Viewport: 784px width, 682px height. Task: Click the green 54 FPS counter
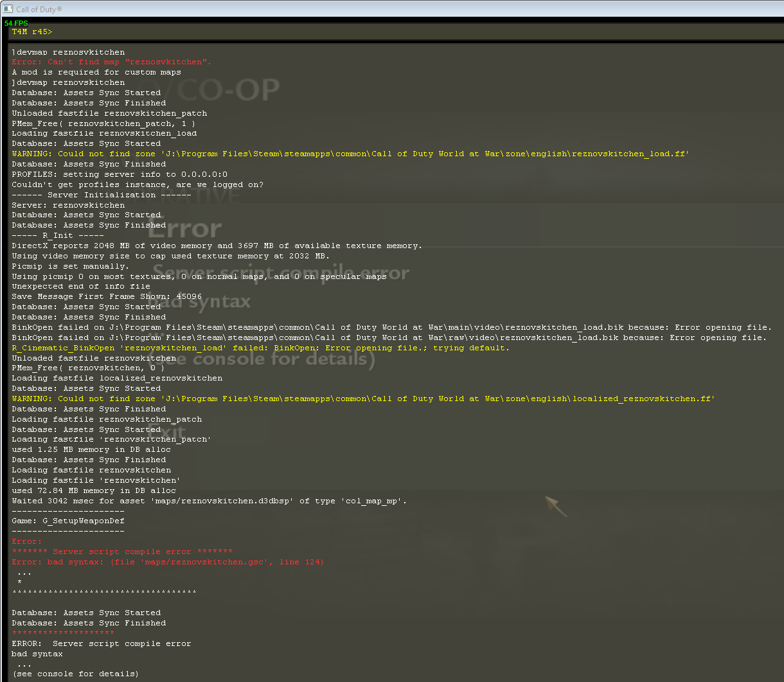pyautogui.click(x=16, y=23)
